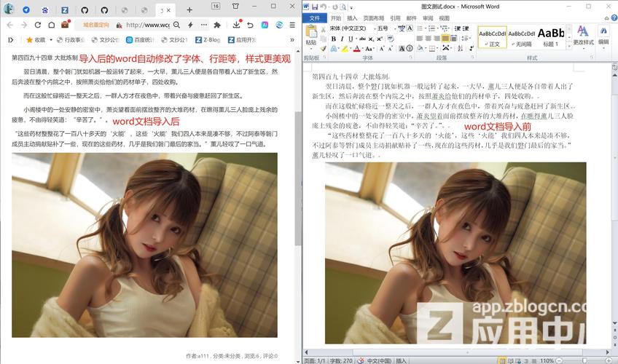
Task: Increase paragraph indent in Word
Action: point(466,28)
